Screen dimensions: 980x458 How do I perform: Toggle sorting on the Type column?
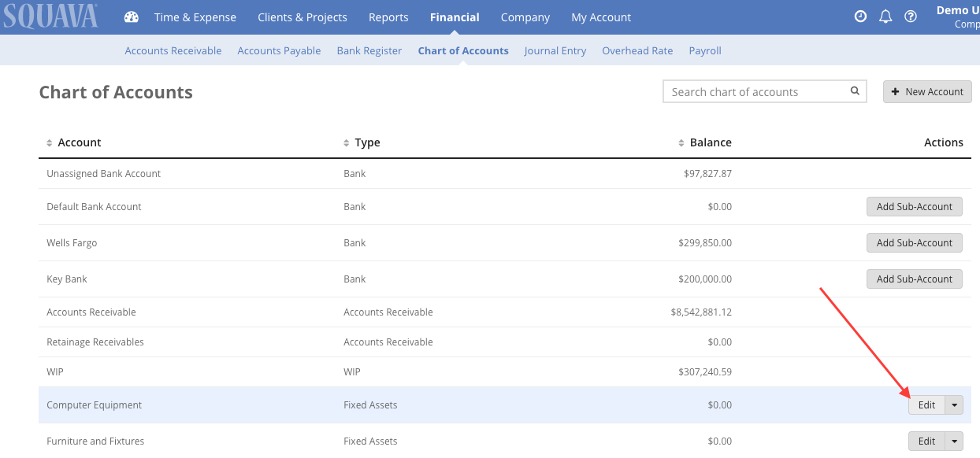[345, 142]
